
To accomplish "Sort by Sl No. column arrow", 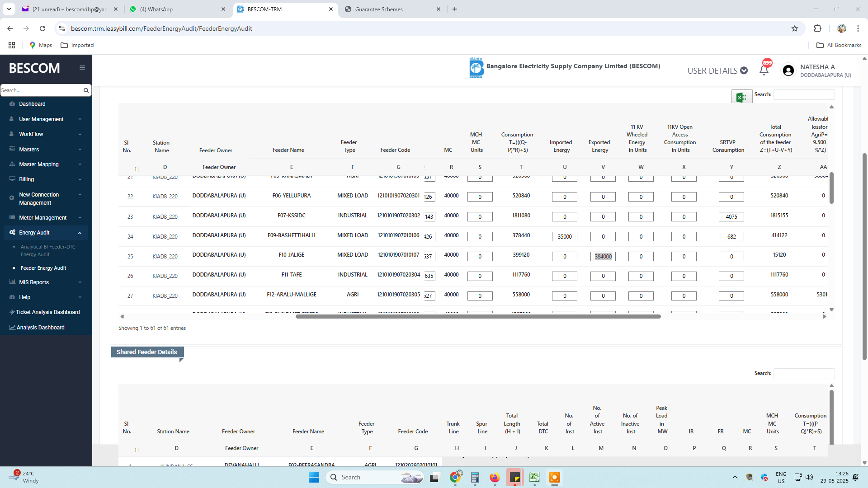I will click(136, 169).
